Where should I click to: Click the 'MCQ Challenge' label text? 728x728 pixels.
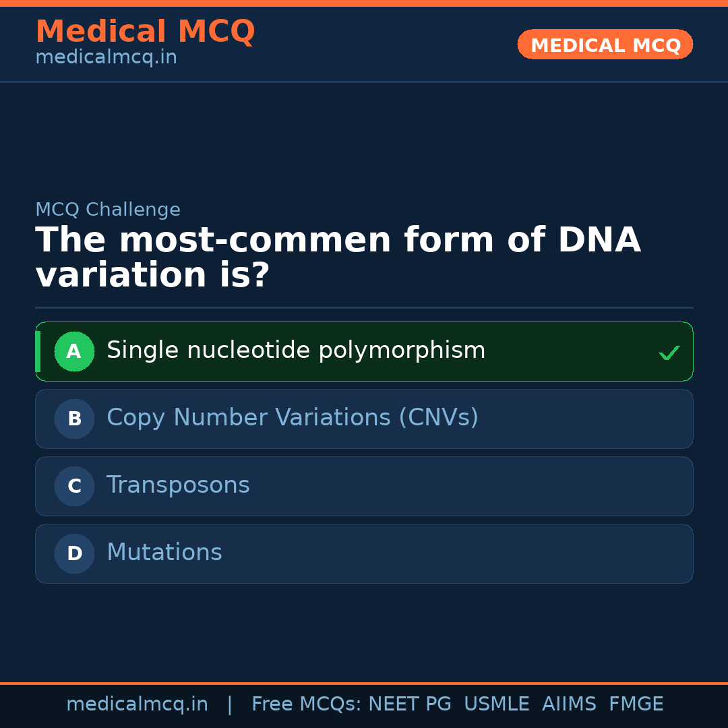(x=108, y=210)
